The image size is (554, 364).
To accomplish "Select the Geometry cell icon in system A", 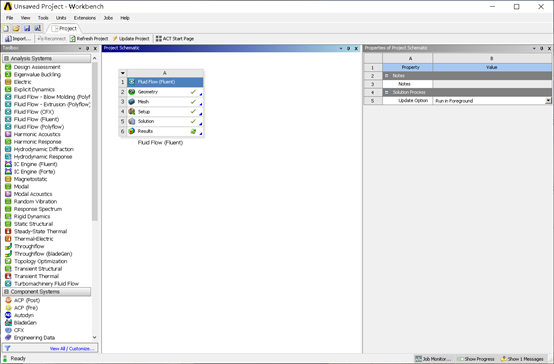I will coord(132,92).
